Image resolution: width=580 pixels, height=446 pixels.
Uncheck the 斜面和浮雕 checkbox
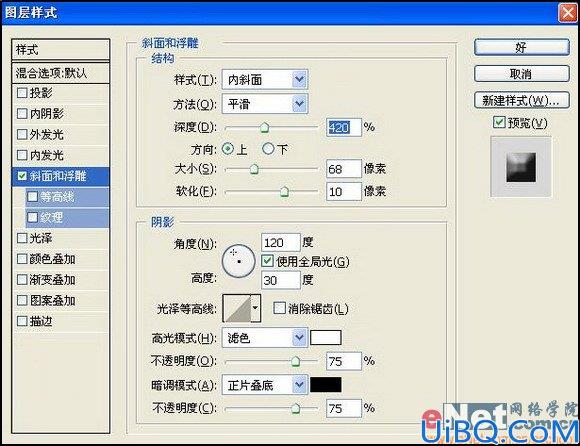[x=22, y=176]
